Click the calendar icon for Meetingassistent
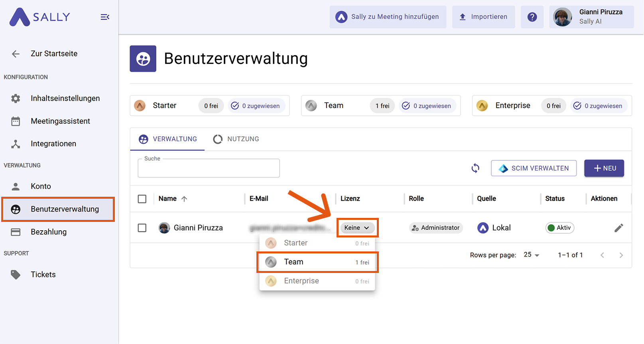644x344 pixels. click(x=16, y=121)
